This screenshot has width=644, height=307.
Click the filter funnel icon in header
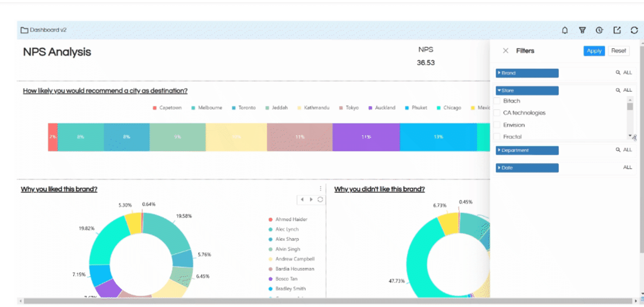coord(582,30)
